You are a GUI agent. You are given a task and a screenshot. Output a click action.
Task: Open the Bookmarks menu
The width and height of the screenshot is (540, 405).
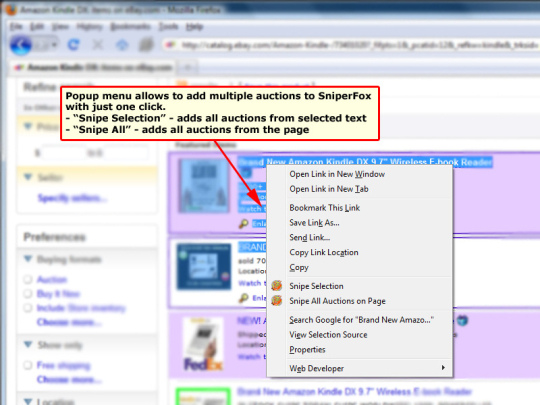click(x=131, y=27)
